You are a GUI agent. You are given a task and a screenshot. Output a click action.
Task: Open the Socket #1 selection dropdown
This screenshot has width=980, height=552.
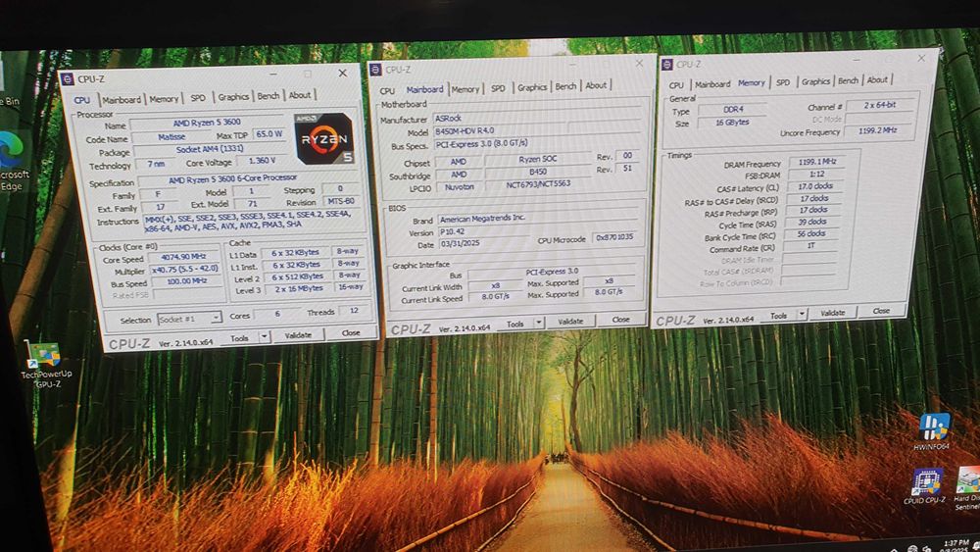click(189, 319)
